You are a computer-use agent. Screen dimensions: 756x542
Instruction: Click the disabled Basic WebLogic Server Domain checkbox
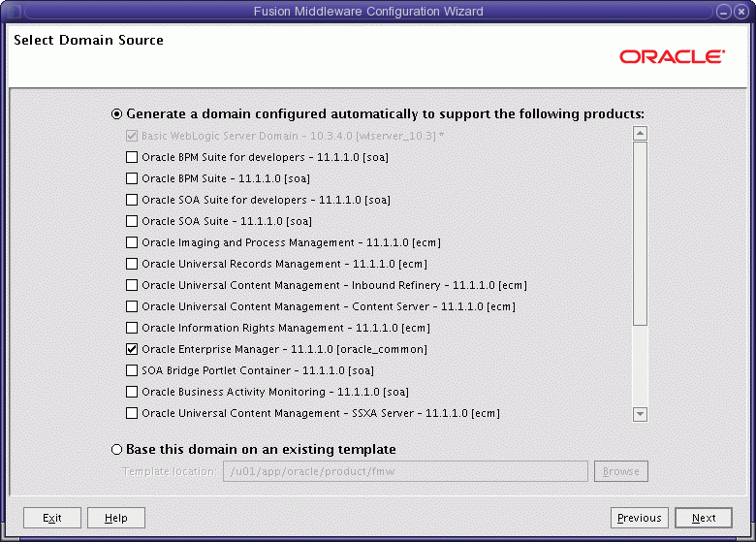(132, 136)
